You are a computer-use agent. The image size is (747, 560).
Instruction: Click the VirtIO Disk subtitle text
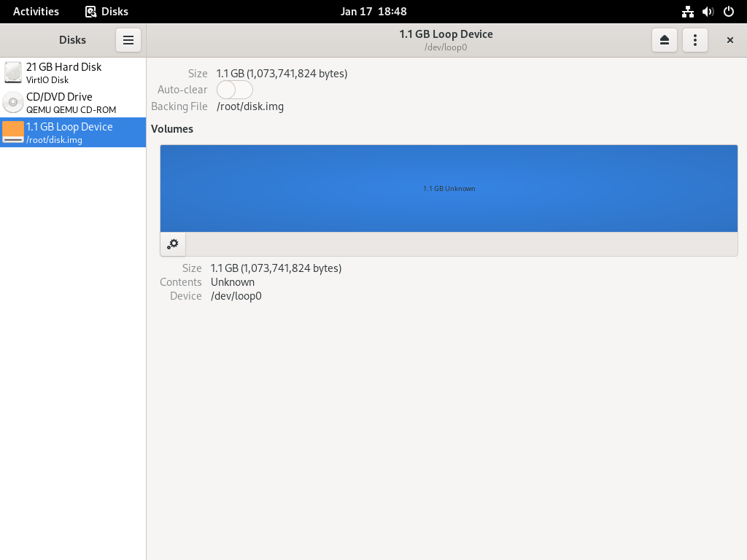click(x=47, y=80)
